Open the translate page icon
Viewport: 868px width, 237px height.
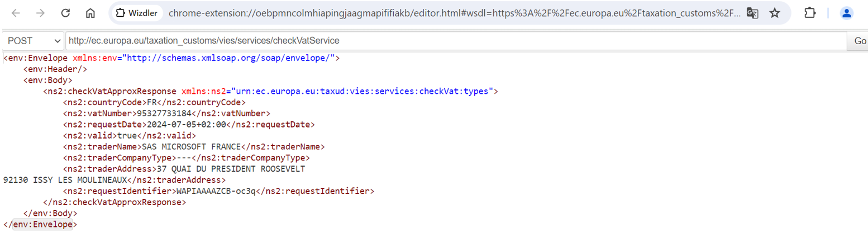click(x=752, y=13)
